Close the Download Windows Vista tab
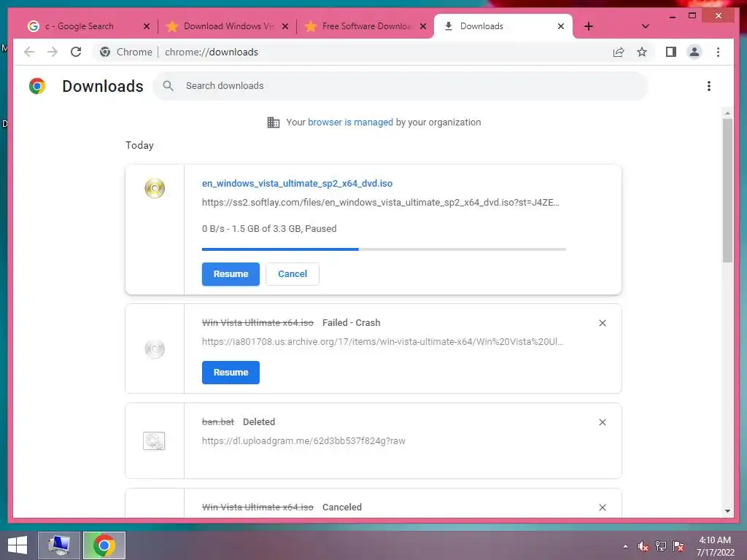747x560 pixels. 285,26
